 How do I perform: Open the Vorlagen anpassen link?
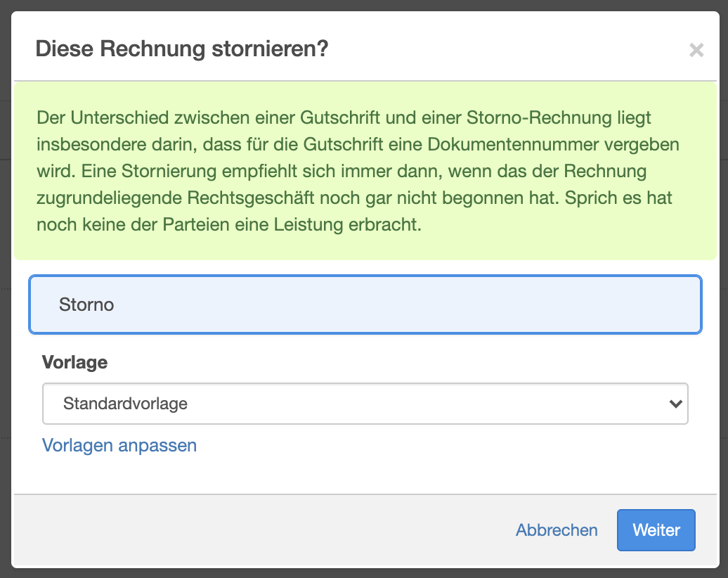click(119, 445)
